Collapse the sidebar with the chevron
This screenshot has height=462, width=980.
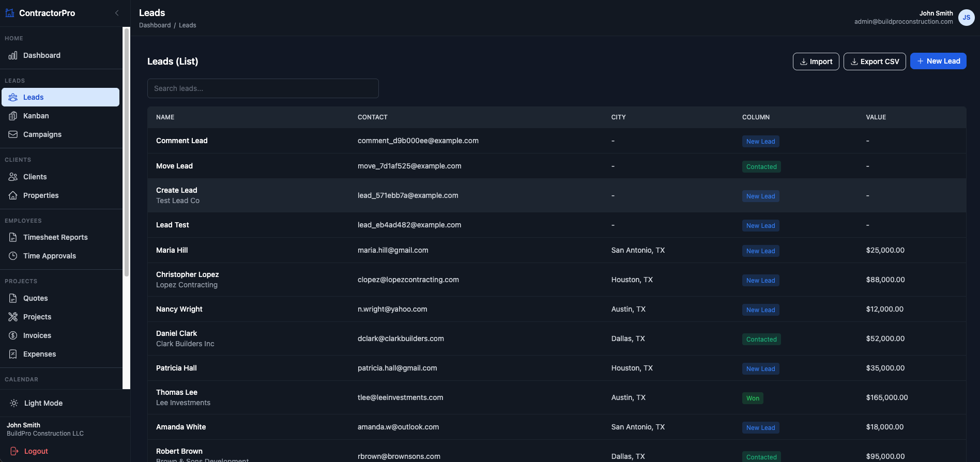[117, 13]
